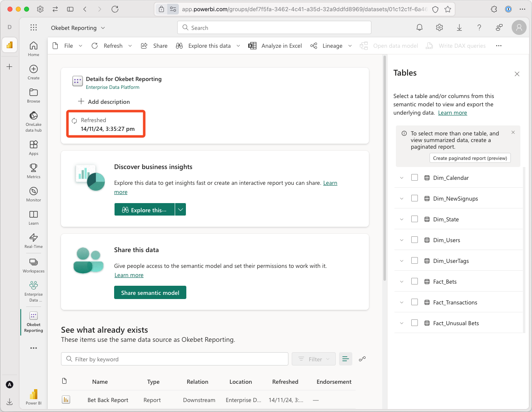Show the lineage view icon beside Filter
The height and width of the screenshot is (412, 532).
click(362, 359)
